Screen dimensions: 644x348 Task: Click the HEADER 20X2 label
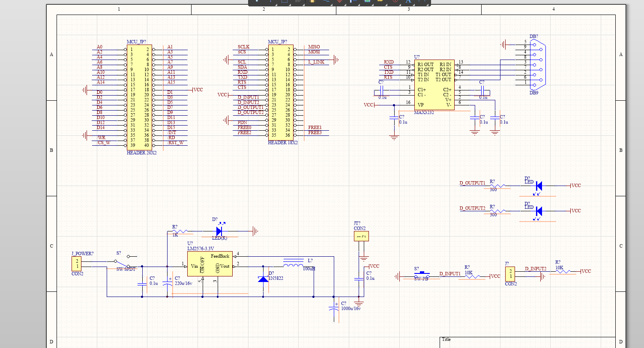[x=142, y=153]
